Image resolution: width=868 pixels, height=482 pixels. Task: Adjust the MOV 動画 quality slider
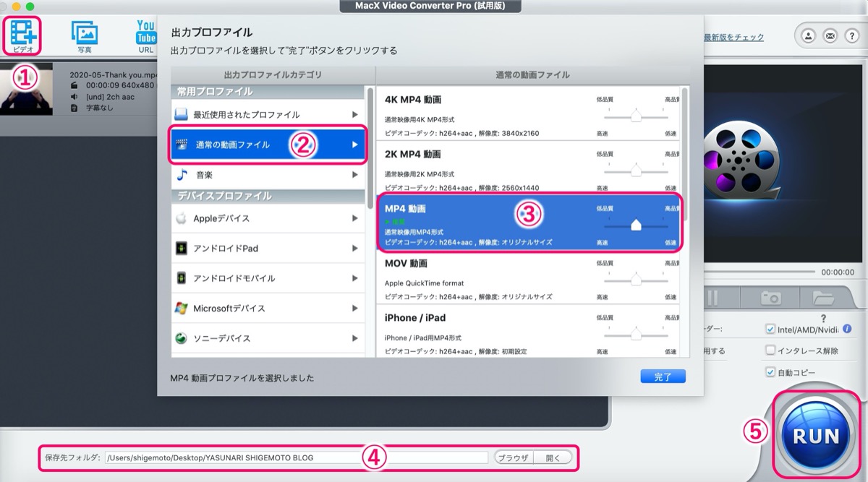pyautogui.click(x=636, y=280)
